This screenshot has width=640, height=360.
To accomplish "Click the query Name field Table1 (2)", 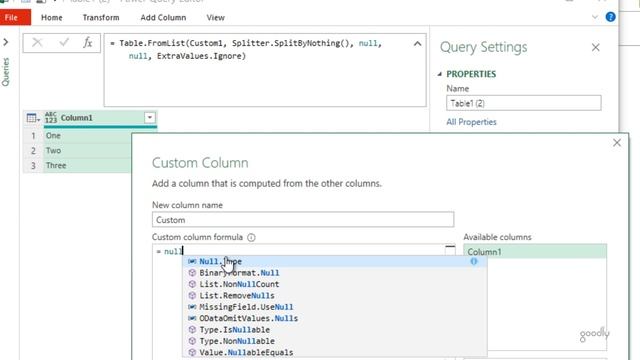I will (x=523, y=103).
